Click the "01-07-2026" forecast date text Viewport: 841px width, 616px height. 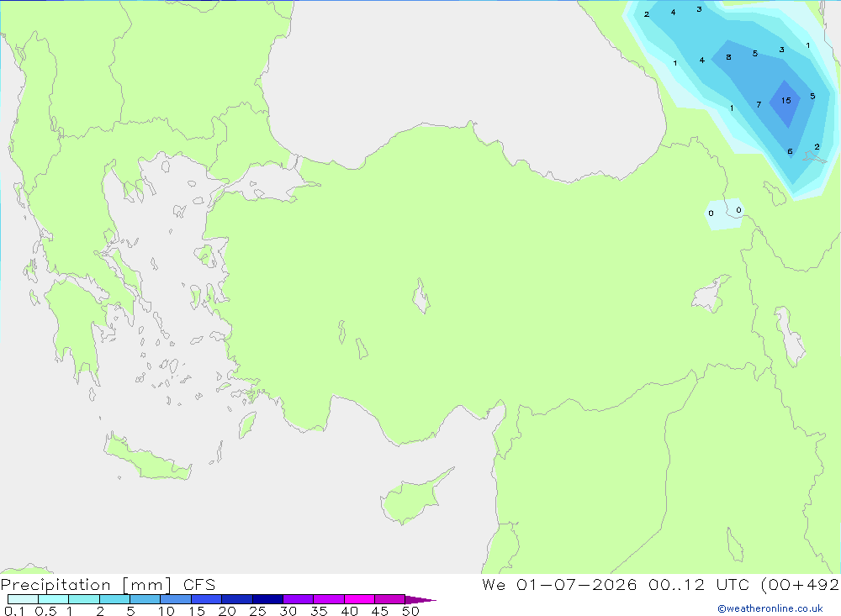pos(577,584)
